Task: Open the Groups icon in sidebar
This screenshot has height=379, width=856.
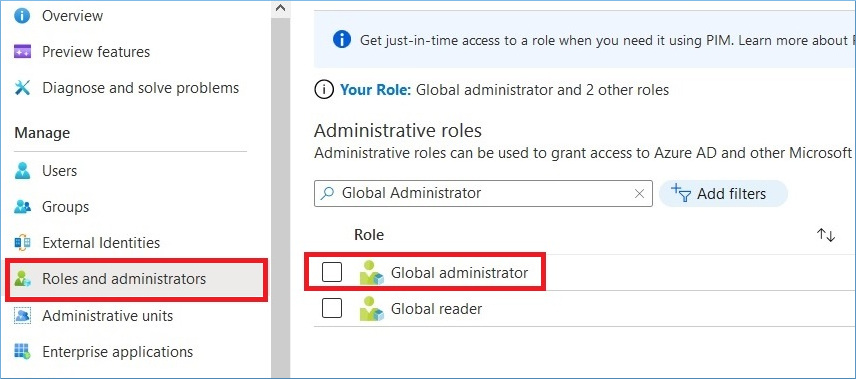Action: 22,206
